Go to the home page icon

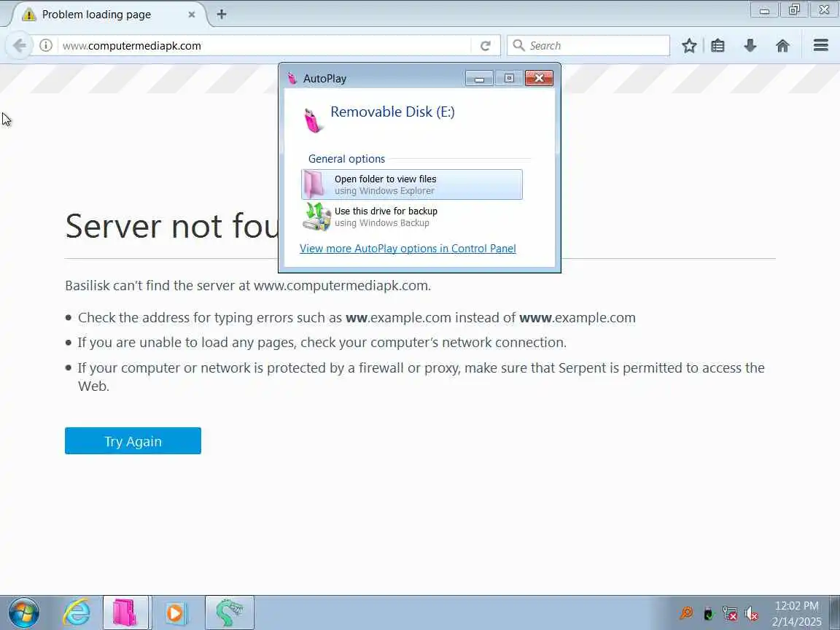coord(782,45)
